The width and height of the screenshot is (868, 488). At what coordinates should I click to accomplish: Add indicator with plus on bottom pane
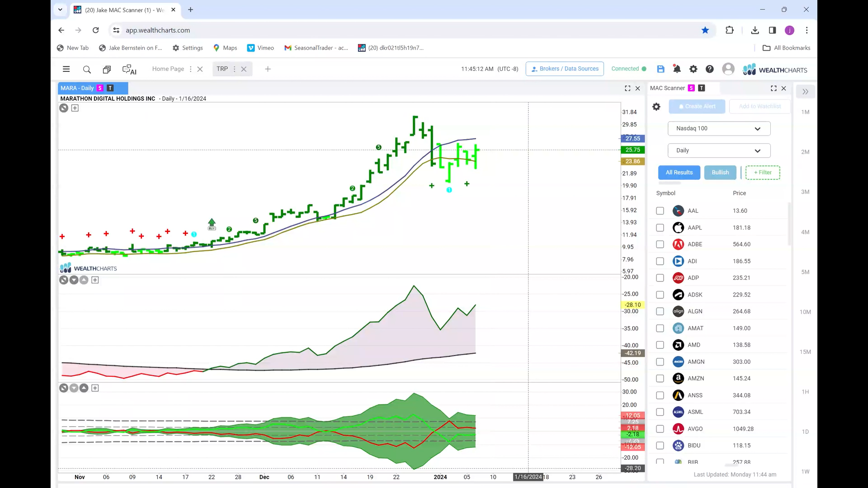click(95, 388)
